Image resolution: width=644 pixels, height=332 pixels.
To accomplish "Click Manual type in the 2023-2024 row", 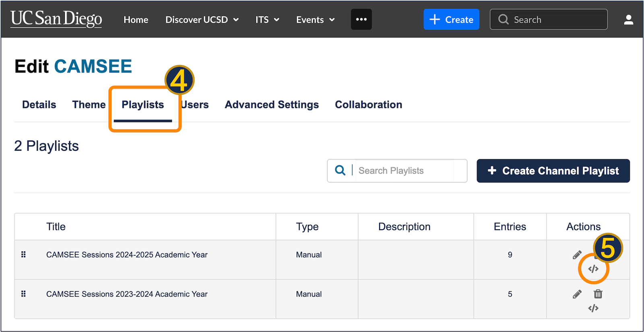I will point(309,294).
